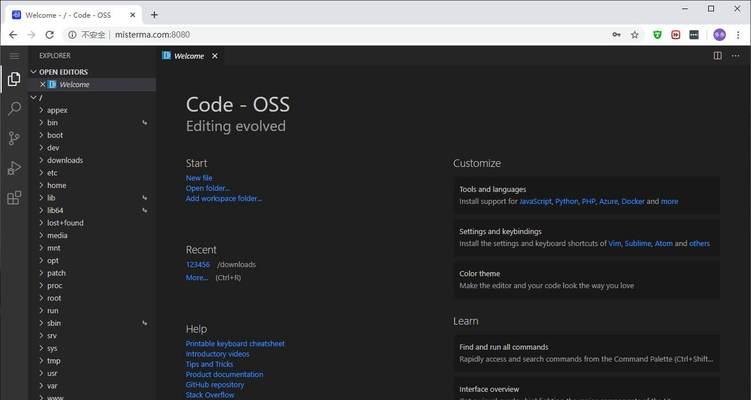Close Welcome in Open Editors list
The width and height of the screenshot is (751, 400).
pyautogui.click(x=43, y=84)
